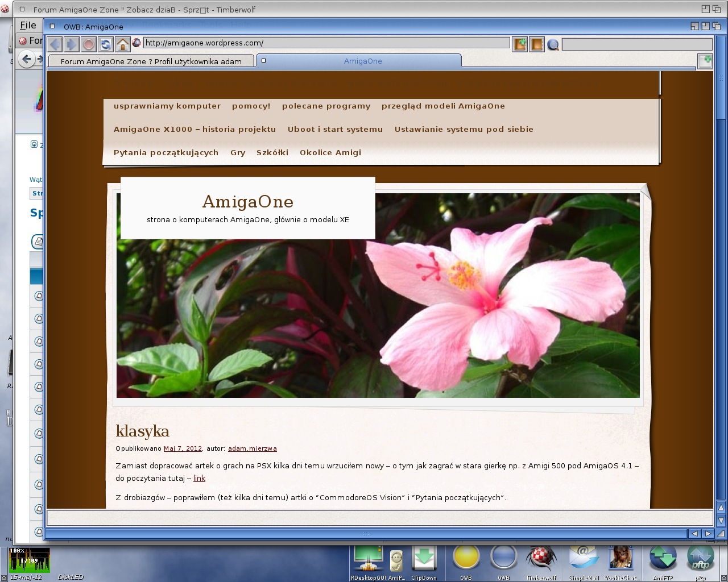This screenshot has height=582, width=728.
Task: Click vertical scrollbar up arrow
Action: pos(721,508)
